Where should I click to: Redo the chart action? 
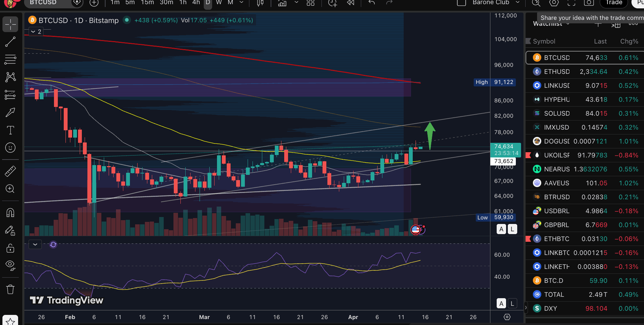[389, 3]
